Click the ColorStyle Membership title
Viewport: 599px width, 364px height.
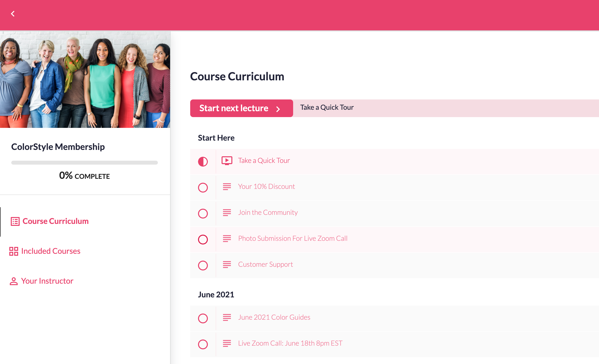[x=58, y=147]
